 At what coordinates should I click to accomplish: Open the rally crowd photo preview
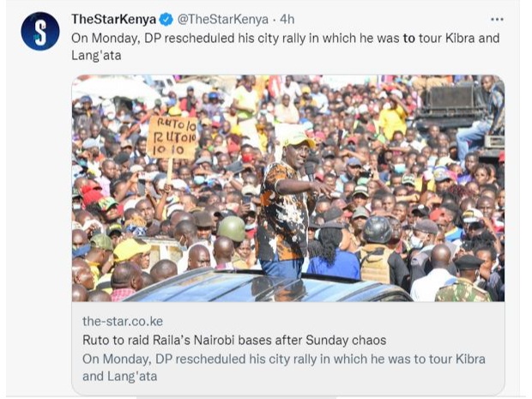(288, 188)
